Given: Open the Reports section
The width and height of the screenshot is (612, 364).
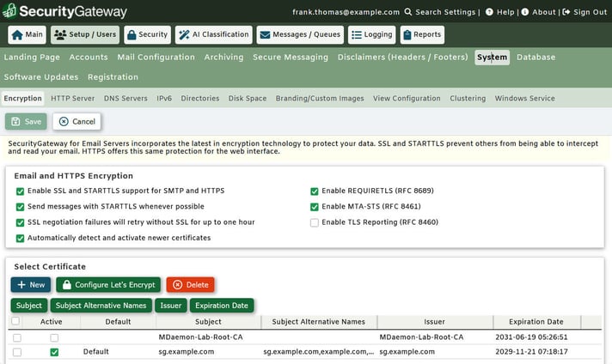Looking at the screenshot, I should tap(422, 34).
